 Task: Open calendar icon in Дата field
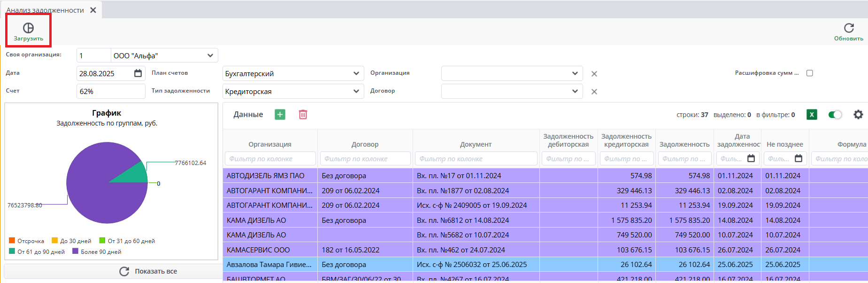pyautogui.click(x=138, y=73)
